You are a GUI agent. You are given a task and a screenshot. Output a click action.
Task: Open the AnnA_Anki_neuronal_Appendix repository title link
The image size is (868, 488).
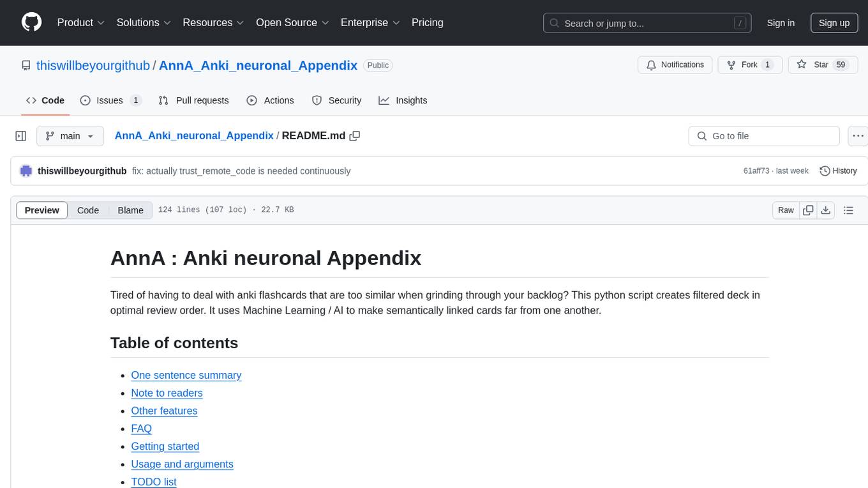tap(258, 65)
